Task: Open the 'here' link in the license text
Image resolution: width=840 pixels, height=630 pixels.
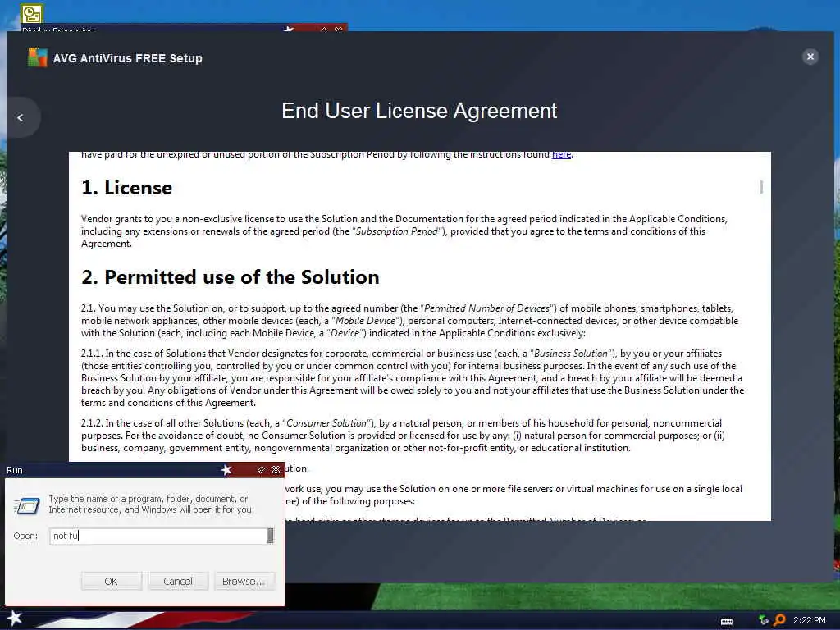Action: click(x=561, y=154)
